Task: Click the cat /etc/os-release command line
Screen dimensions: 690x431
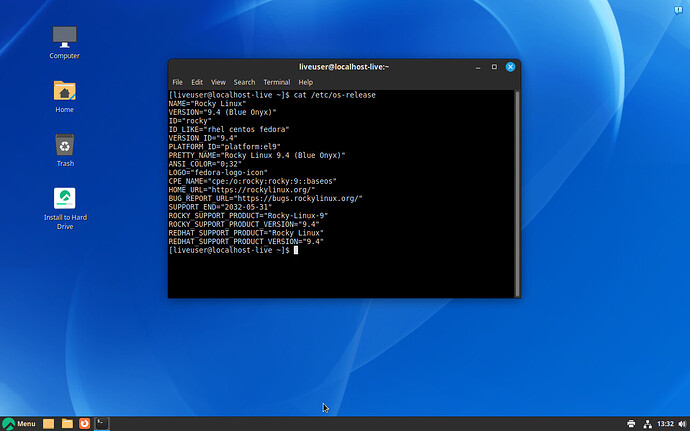Action: pos(272,95)
